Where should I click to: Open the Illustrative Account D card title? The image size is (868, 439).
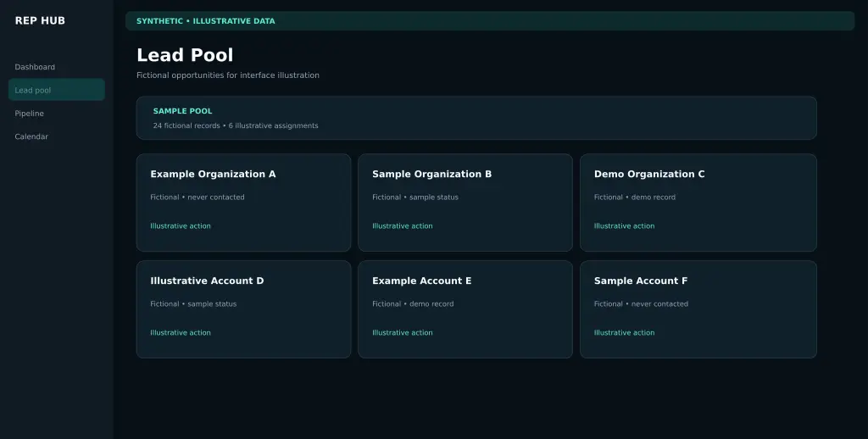[207, 281]
